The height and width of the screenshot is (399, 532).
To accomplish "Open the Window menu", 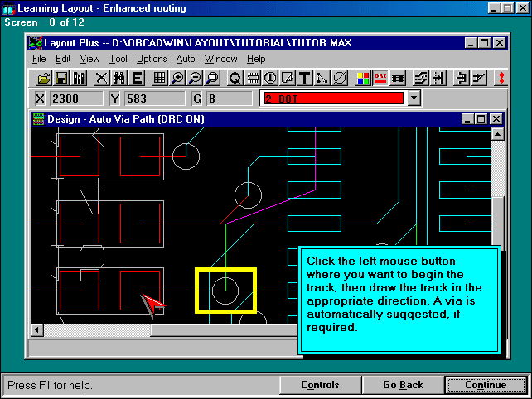I will [x=220, y=59].
